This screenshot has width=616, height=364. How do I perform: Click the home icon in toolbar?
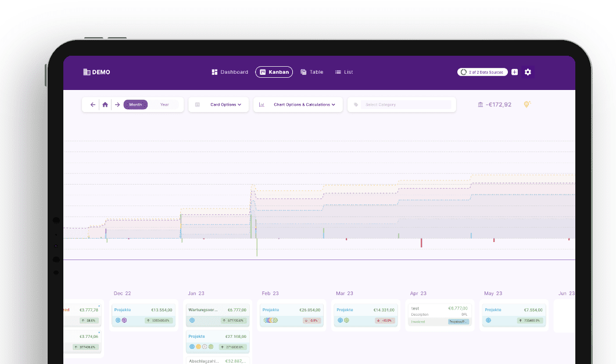click(x=105, y=104)
